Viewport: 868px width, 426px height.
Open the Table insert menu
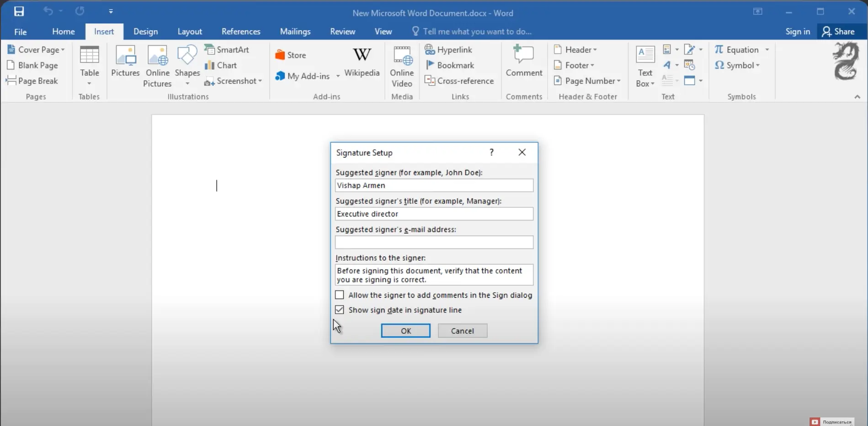point(89,66)
